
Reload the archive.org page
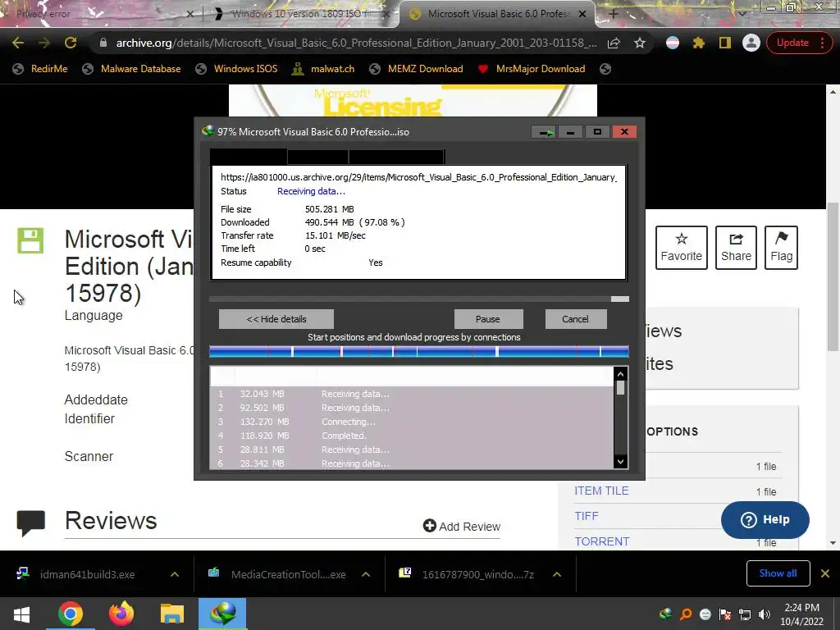coord(71,43)
